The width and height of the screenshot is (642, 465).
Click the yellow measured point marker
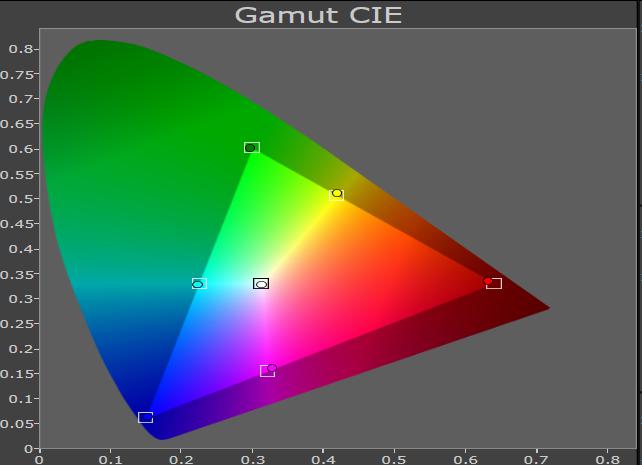pos(337,193)
